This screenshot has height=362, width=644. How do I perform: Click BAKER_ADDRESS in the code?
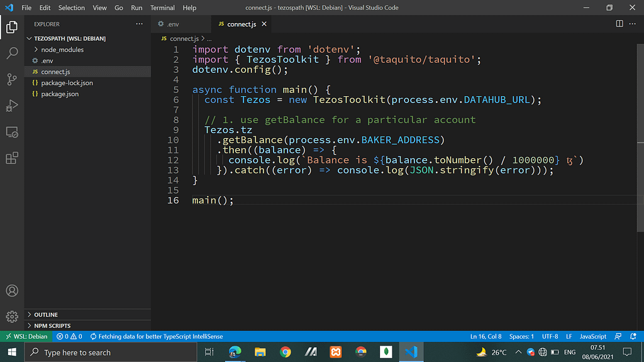point(401,140)
